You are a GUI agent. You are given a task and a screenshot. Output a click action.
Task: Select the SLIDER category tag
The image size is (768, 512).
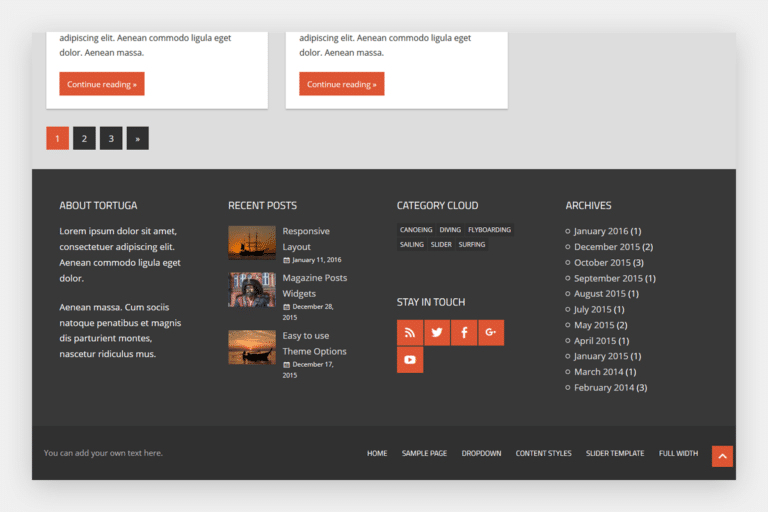click(x=441, y=244)
